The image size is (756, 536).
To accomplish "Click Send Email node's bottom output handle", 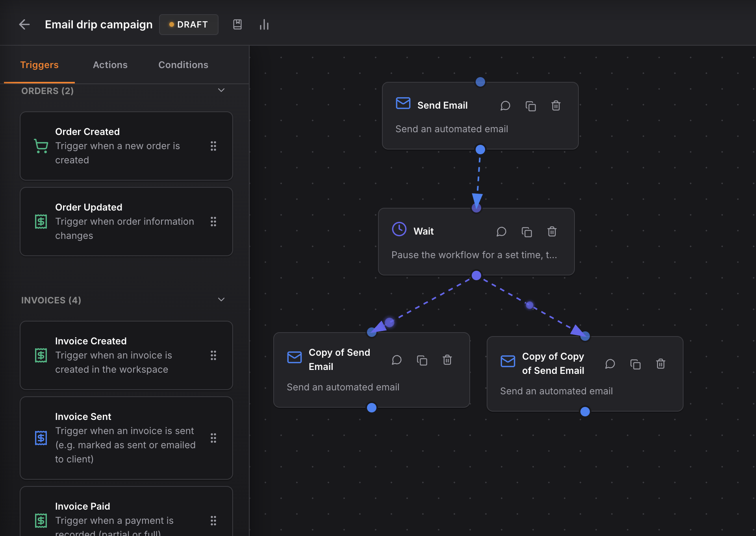I will click(480, 150).
